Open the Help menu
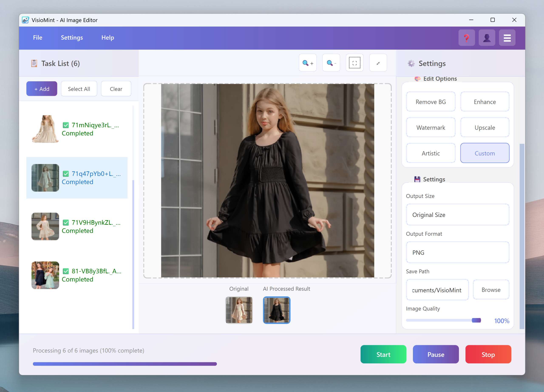Viewport: 544px width, 392px height. (108, 38)
